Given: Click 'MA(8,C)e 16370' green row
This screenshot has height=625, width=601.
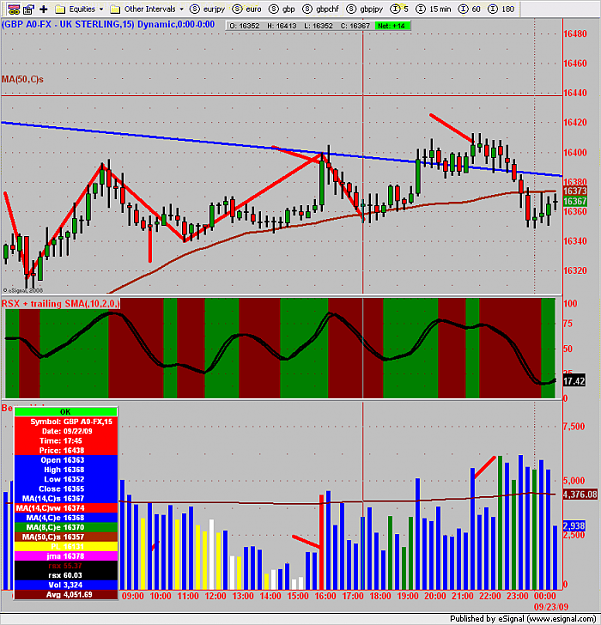Looking at the screenshot, I should pos(66,527).
